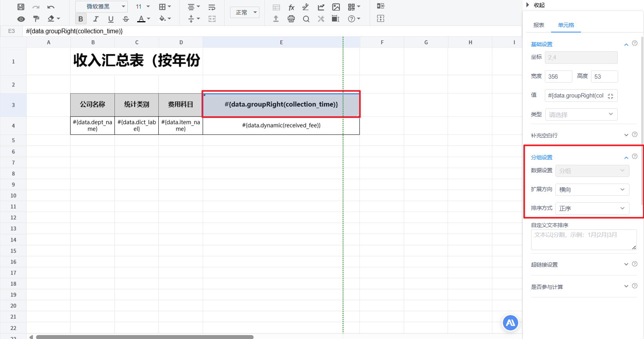Select cell #{data.dynamic(received_fee)}

pos(281,125)
